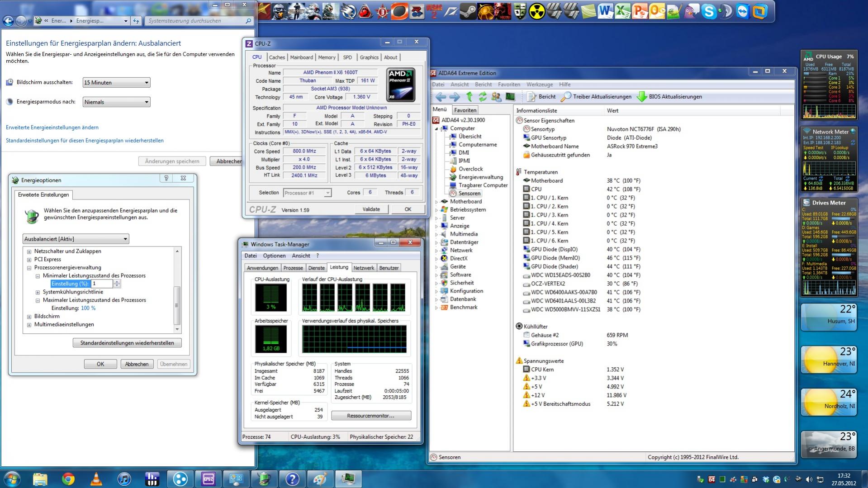Image resolution: width=868 pixels, height=488 pixels.
Task: Switch to the Caches tab in CPU-Z
Action: coord(277,57)
